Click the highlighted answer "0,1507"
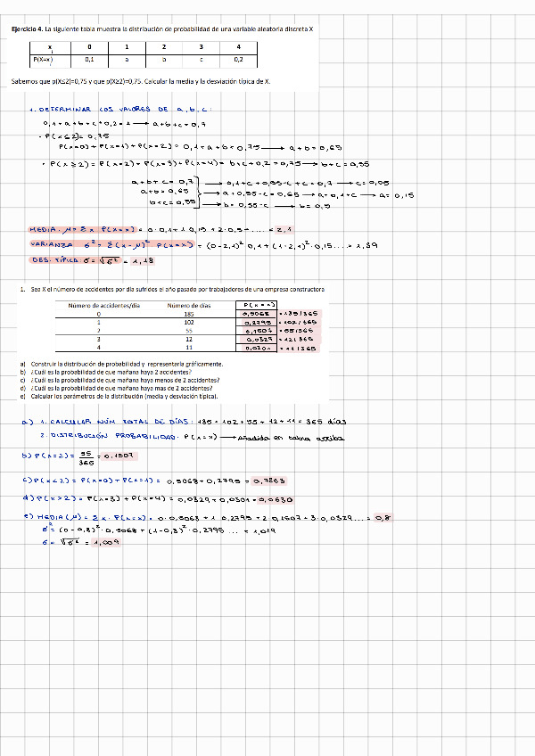This screenshot has height=756, width=535. [120, 456]
